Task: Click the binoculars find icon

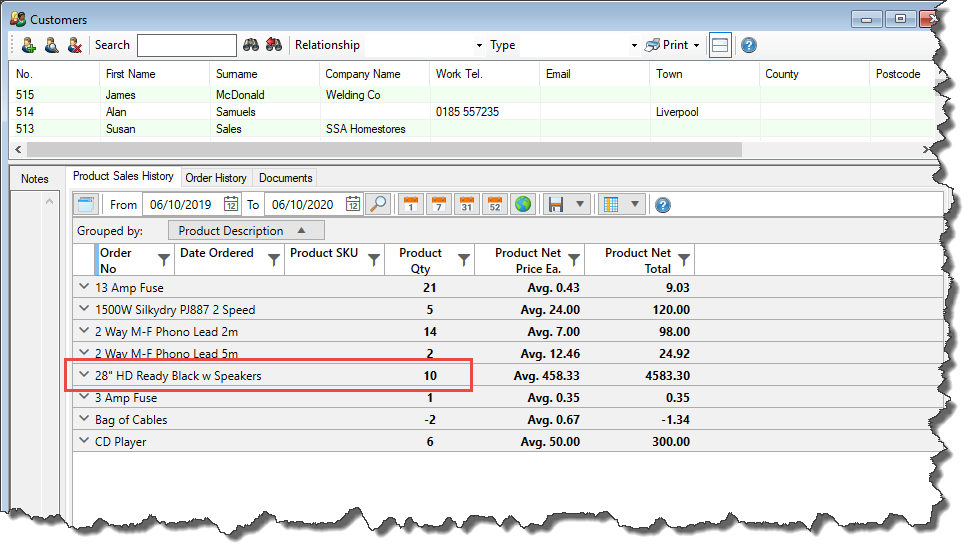Action: 251,45
